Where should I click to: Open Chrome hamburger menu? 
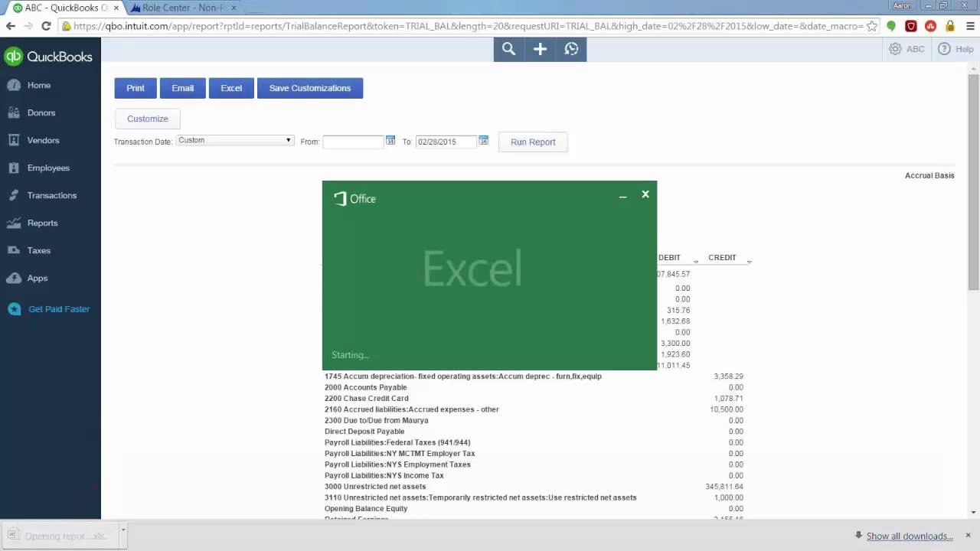(969, 26)
